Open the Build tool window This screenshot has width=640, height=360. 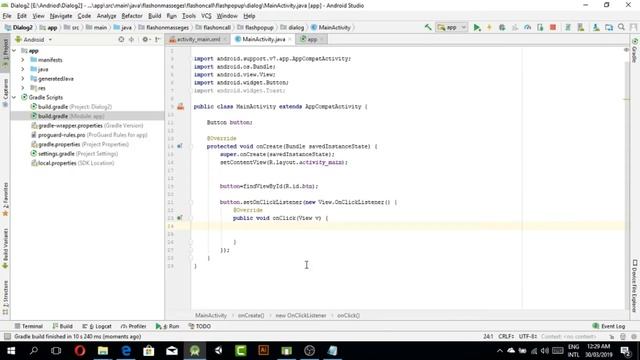(62, 327)
